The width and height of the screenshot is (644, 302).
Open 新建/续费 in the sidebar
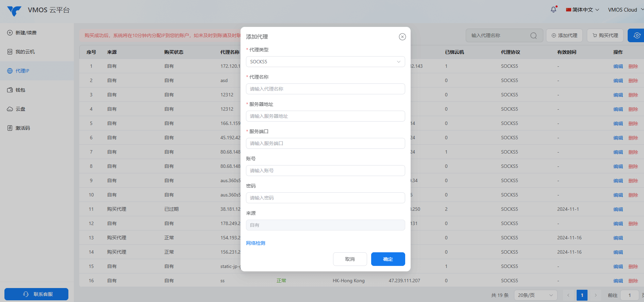tap(37, 33)
